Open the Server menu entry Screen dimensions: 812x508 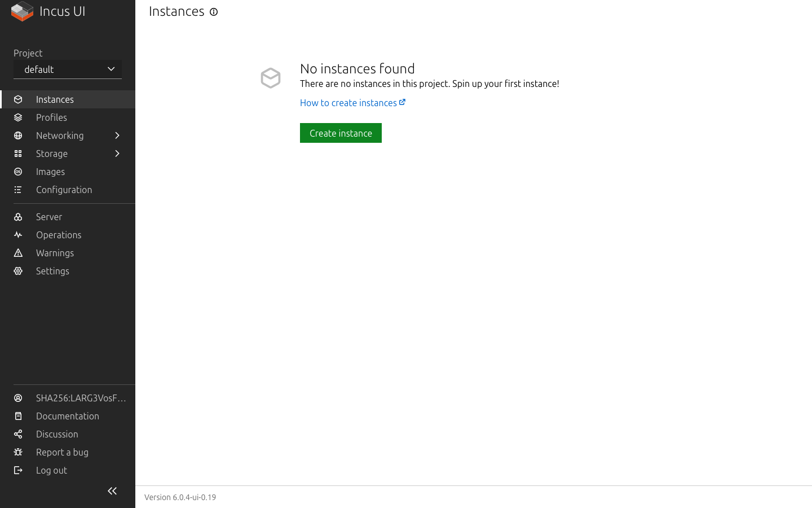coord(68,217)
